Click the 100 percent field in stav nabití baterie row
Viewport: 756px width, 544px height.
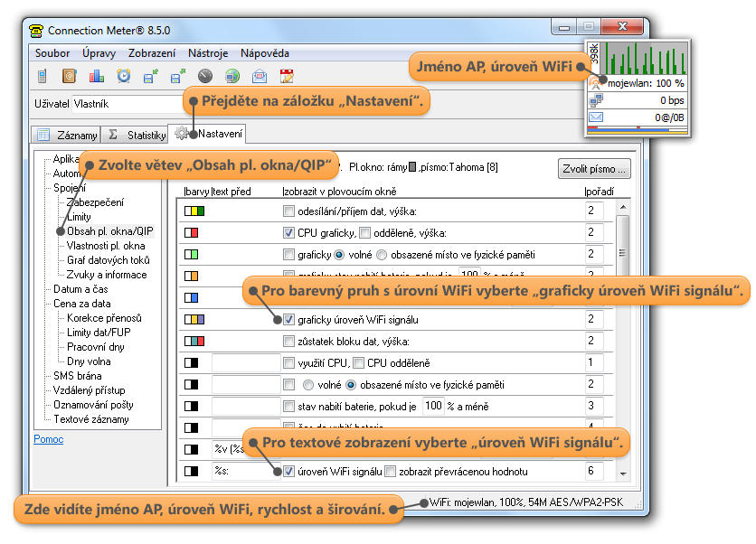433,406
